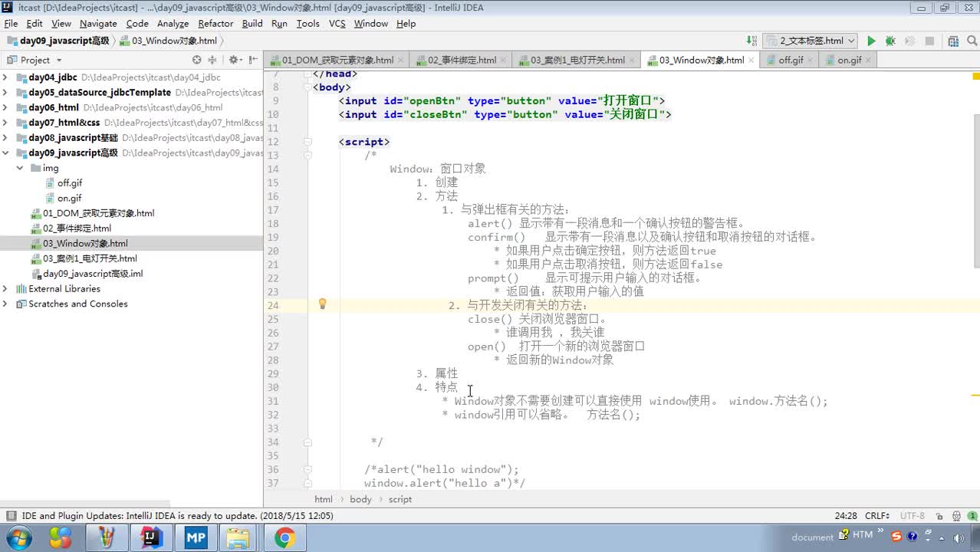
Task: Open the MP application in the taskbar
Action: click(196, 538)
